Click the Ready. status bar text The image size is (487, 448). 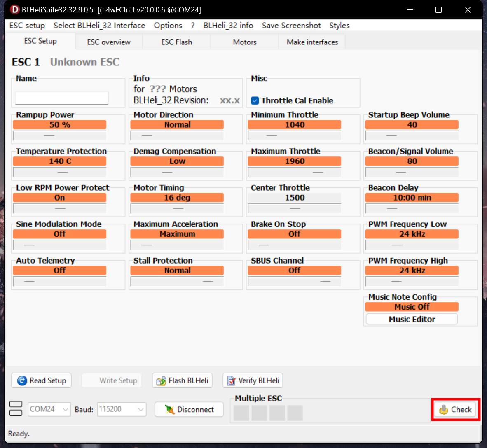pyautogui.click(x=19, y=434)
